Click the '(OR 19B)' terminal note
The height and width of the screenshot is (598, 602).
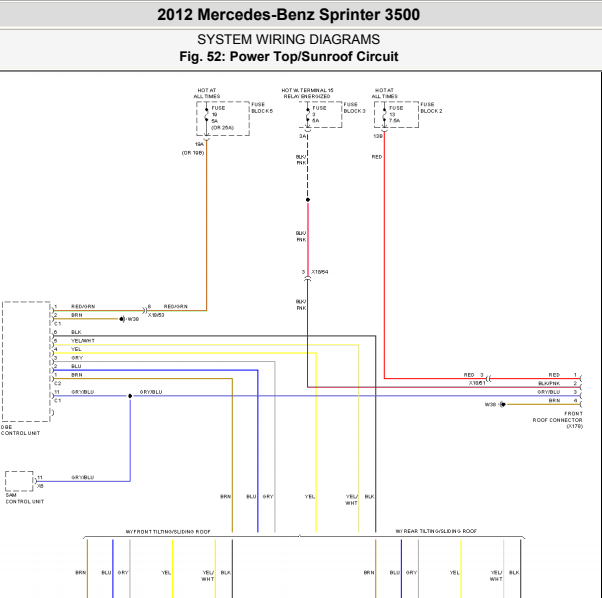(x=193, y=153)
